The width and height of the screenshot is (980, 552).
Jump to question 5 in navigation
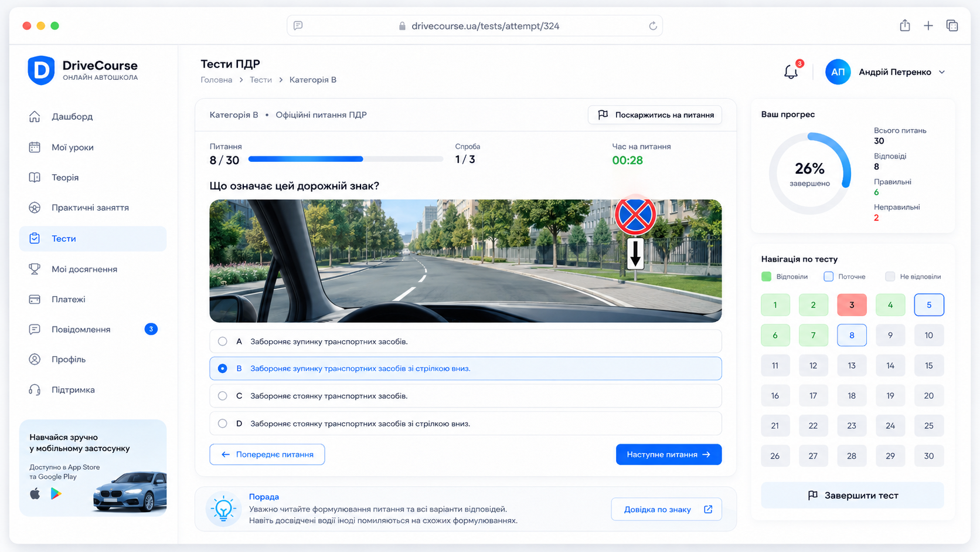click(929, 304)
